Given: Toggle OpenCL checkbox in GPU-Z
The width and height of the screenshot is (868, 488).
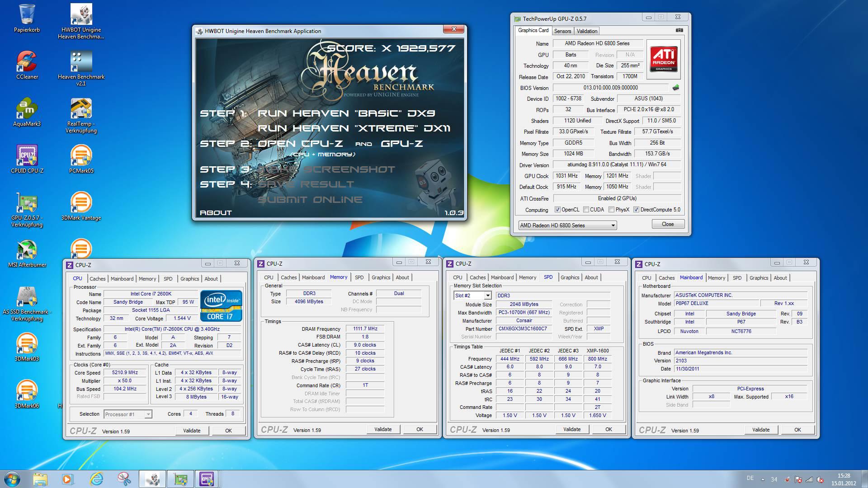Looking at the screenshot, I should point(557,210).
